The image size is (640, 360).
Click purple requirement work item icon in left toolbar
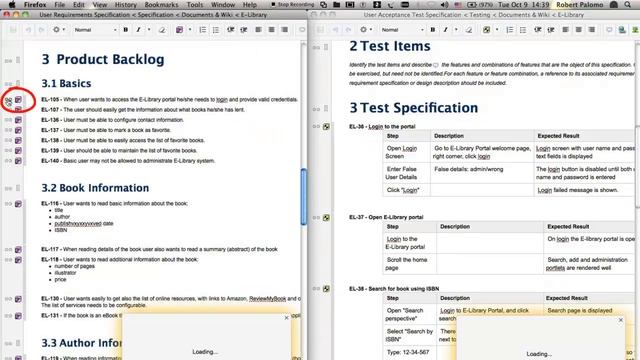(180, 30)
